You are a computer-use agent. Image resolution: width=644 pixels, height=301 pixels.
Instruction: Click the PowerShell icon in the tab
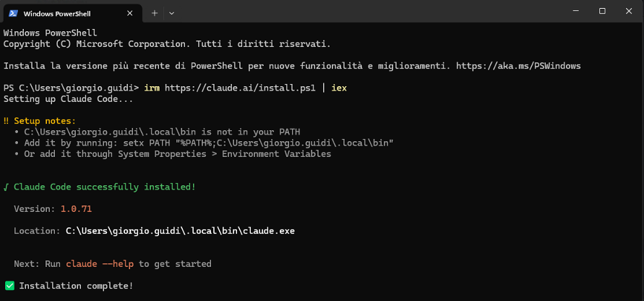(x=13, y=13)
